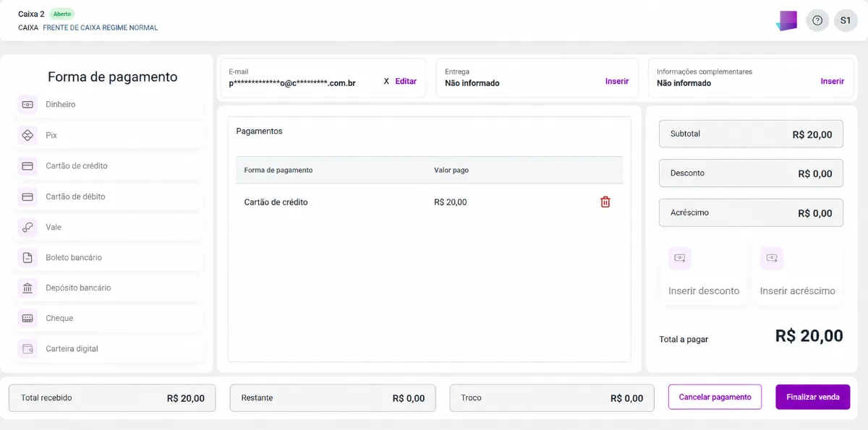The height and width of the screenshot is (430, 868).
Task: Click the Pagamentos section title
Action: 260,132
